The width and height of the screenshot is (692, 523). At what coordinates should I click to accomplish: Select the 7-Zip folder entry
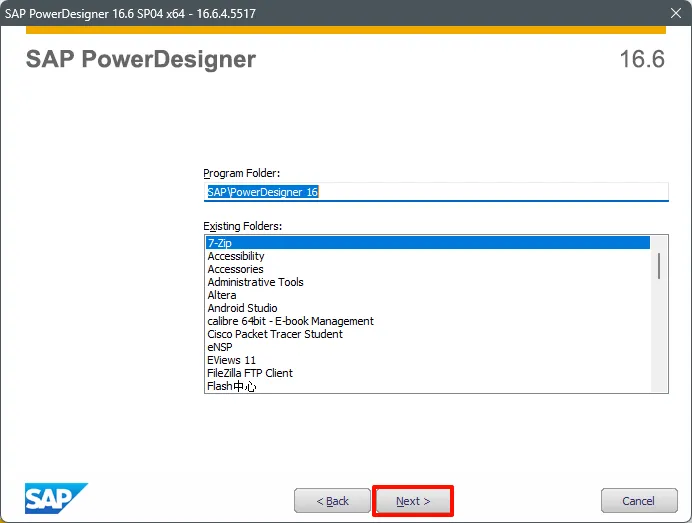tap(428, 243)
